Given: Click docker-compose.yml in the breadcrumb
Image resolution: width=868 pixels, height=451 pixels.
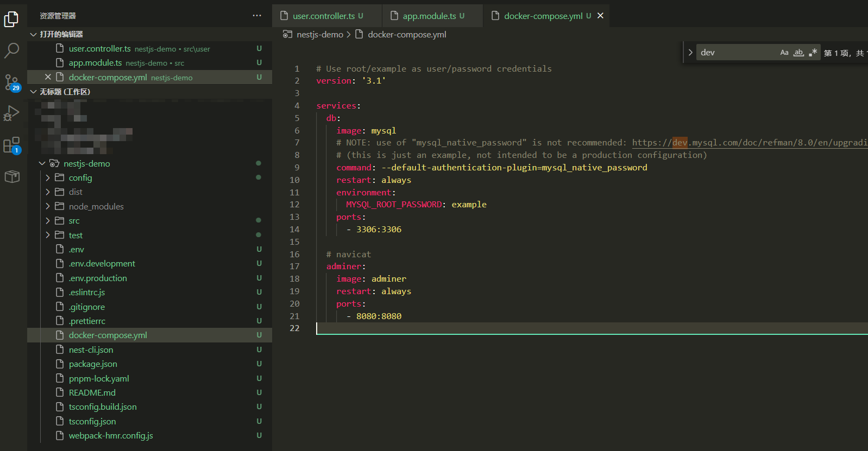Looking at the screenshot, I should click(407, 34).
